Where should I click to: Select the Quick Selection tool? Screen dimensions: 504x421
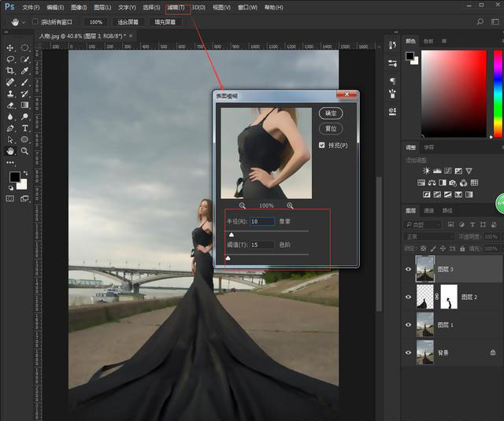point(24,59)
